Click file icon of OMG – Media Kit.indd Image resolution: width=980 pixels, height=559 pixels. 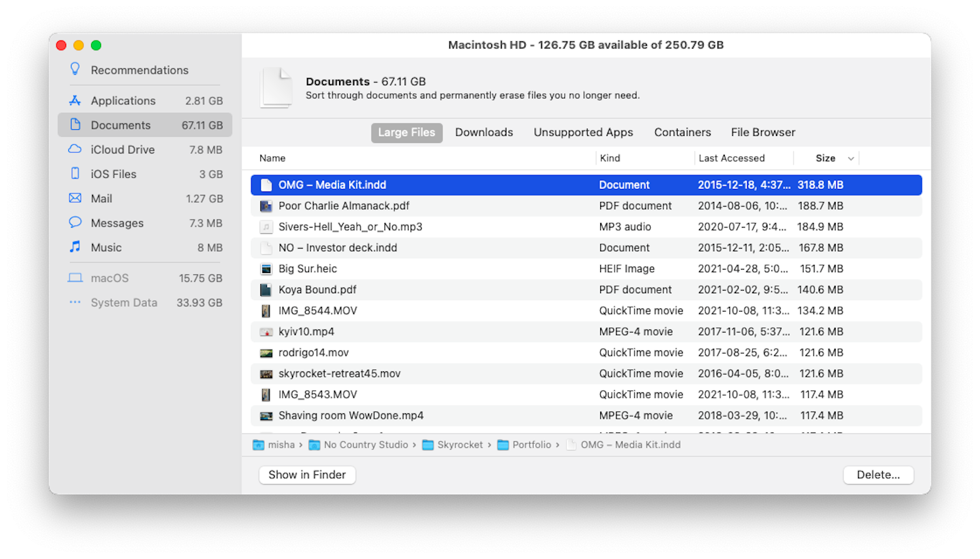click(x=266, y=185)
